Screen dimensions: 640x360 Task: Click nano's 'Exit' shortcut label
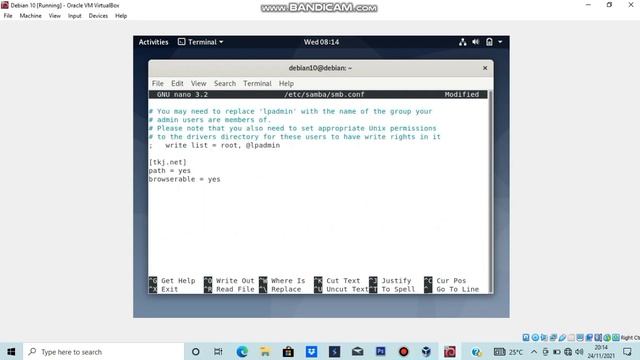tap(169, 289)
